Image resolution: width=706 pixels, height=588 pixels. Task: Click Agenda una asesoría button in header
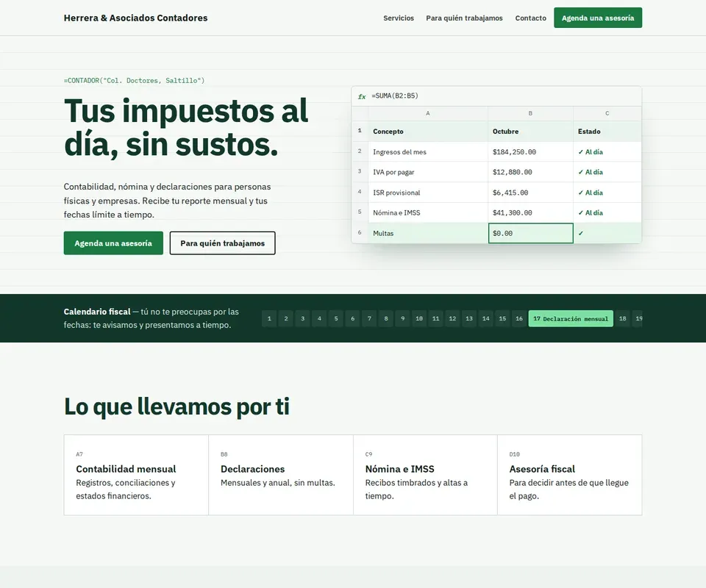point(598,18)
